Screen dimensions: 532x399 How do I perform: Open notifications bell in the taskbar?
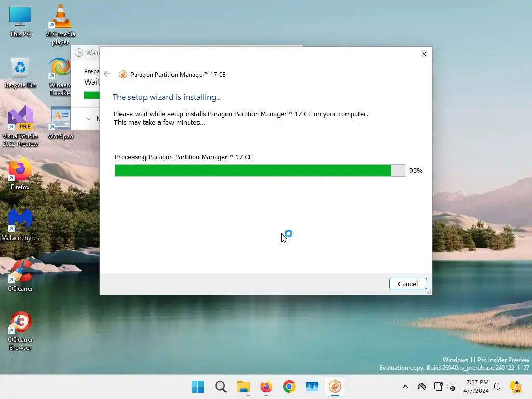tap(497, 387)
